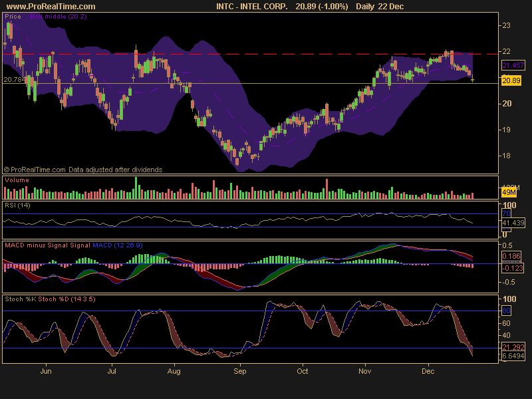Click the 6.6494 stochastic %K value tag
The height and width of the screenshot is (399, 532).
tap(513, 356)
